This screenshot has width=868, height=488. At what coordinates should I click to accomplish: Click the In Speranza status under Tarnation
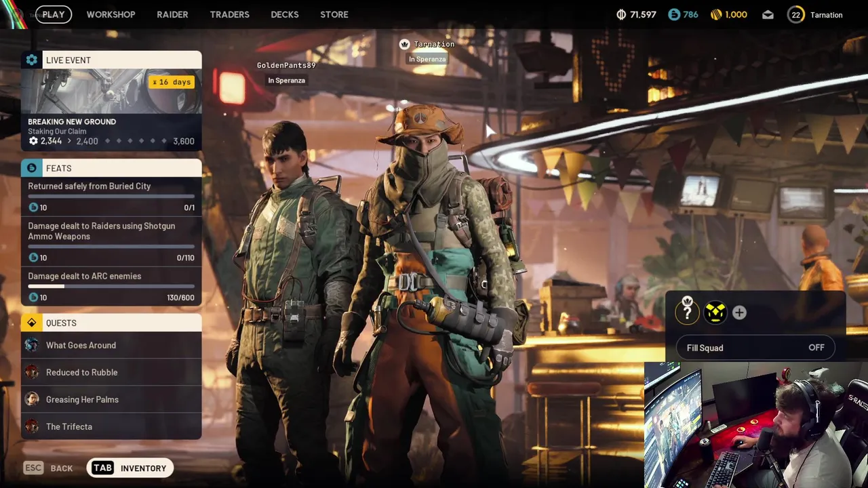(427, 59)
